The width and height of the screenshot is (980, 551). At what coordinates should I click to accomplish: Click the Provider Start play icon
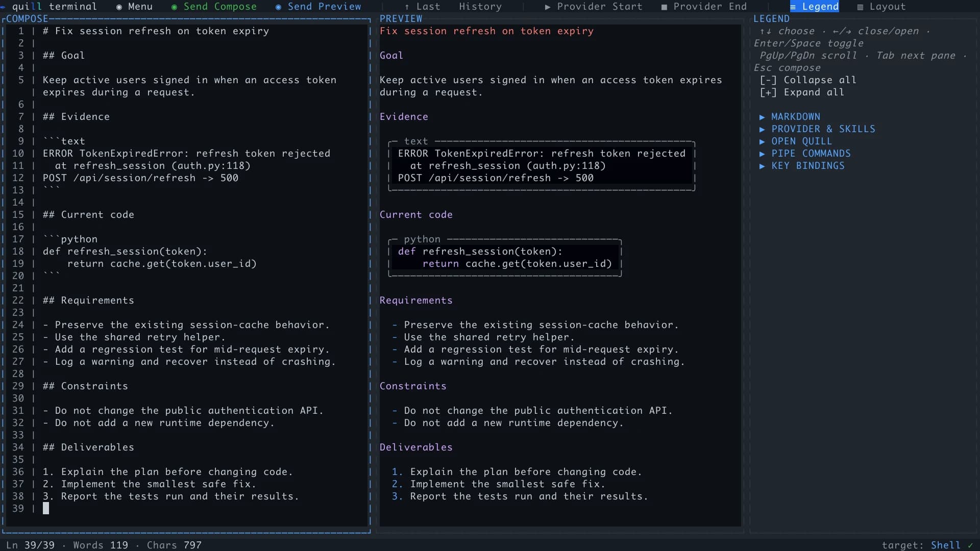[548, 7]
